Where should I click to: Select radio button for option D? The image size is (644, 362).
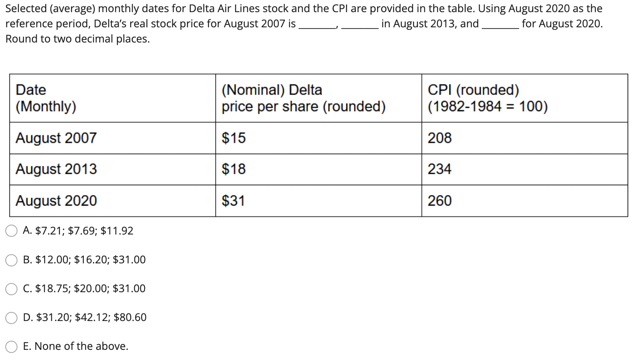11,318
